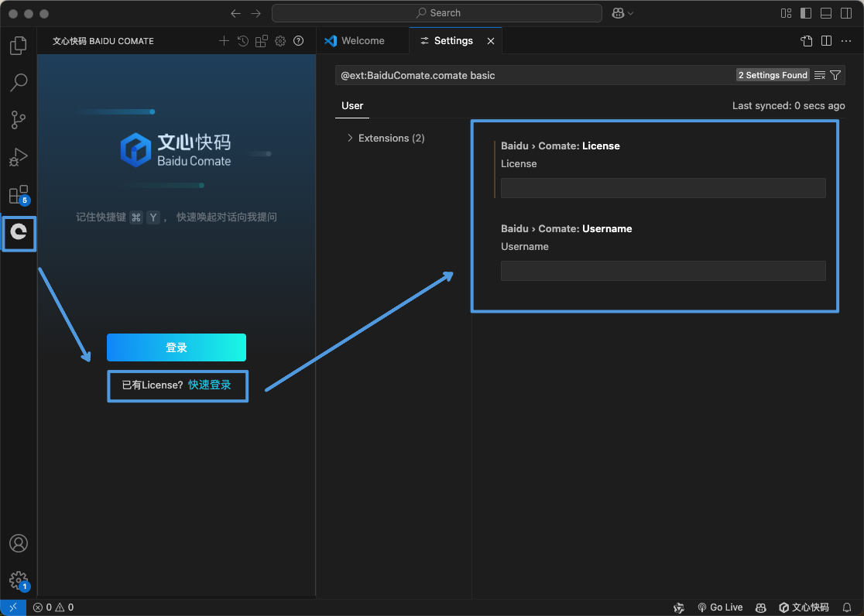
Task: Split the editor to the right
Action: click(x=827, y=41)
